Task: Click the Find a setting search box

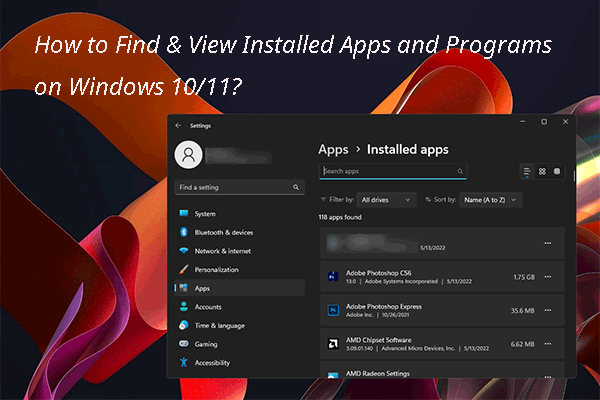Action: (x=240, y=187)
